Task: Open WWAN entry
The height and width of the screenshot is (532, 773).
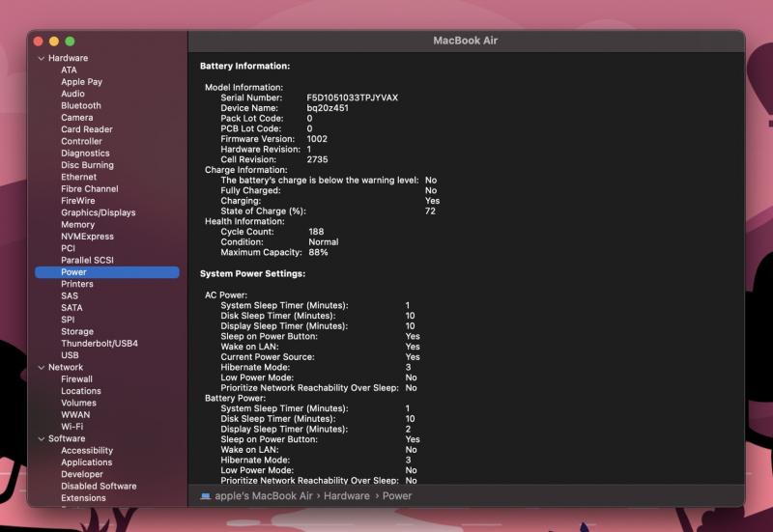Action: pos(75,415)
